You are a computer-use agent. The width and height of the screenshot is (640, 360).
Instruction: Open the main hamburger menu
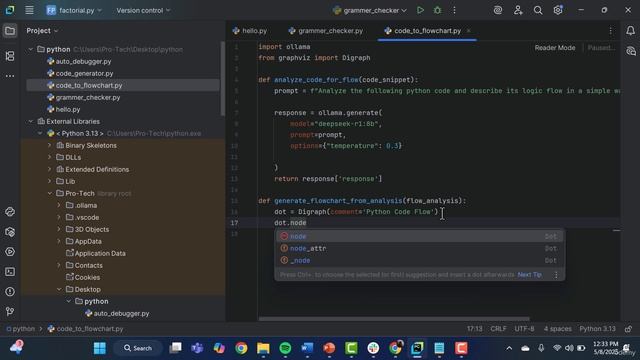tap(29, 10)
